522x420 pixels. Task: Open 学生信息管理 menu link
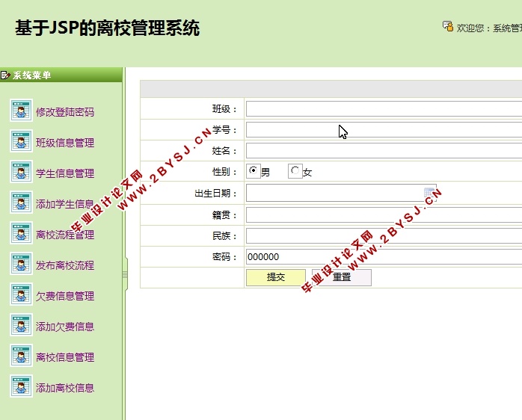(x=65, y=173)
